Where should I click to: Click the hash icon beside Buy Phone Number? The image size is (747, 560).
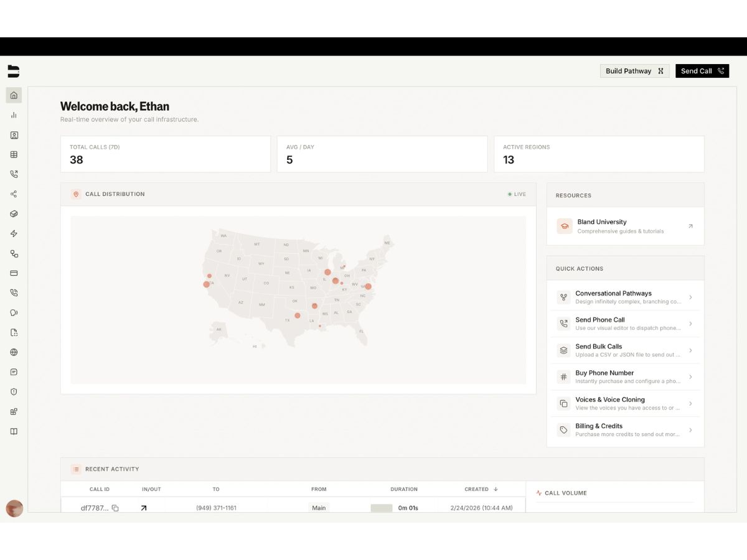click(563, 377)
